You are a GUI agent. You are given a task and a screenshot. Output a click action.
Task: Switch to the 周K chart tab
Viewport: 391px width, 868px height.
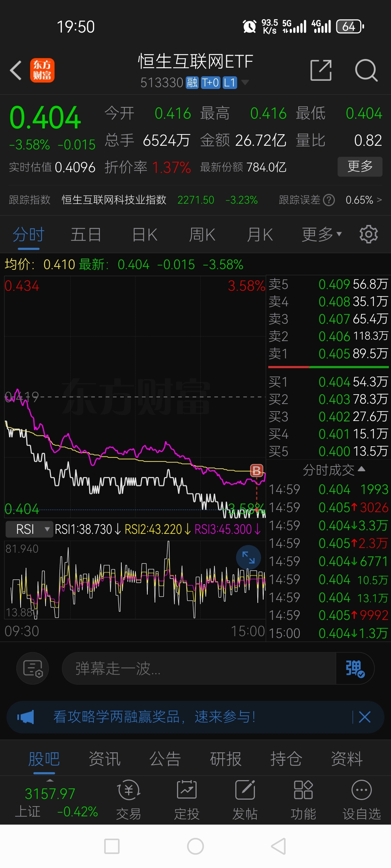pos(202,234)
